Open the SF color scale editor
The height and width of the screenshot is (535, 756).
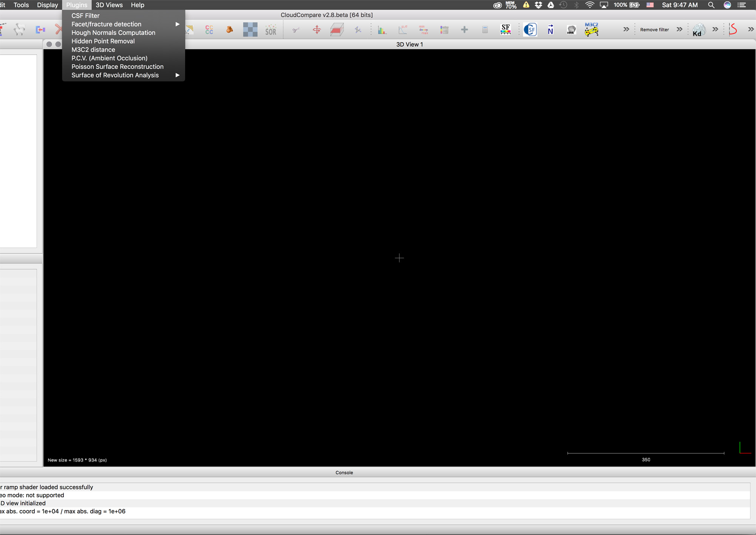click(506, 29)
